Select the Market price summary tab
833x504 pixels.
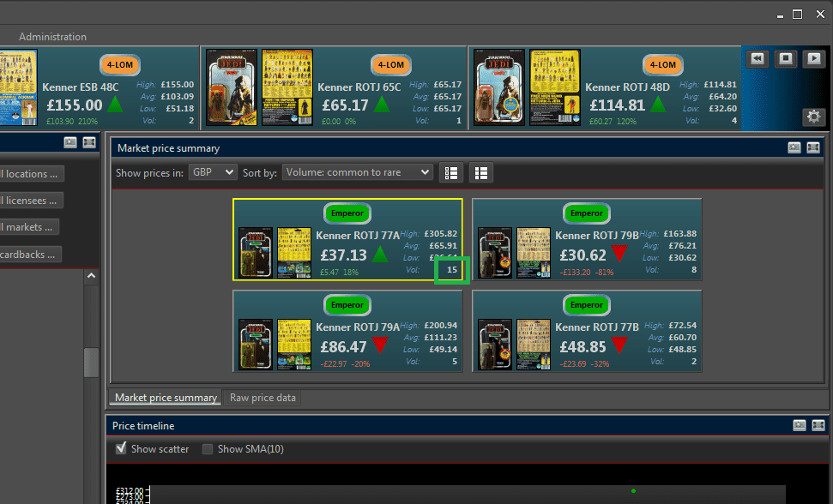point(166,398)
